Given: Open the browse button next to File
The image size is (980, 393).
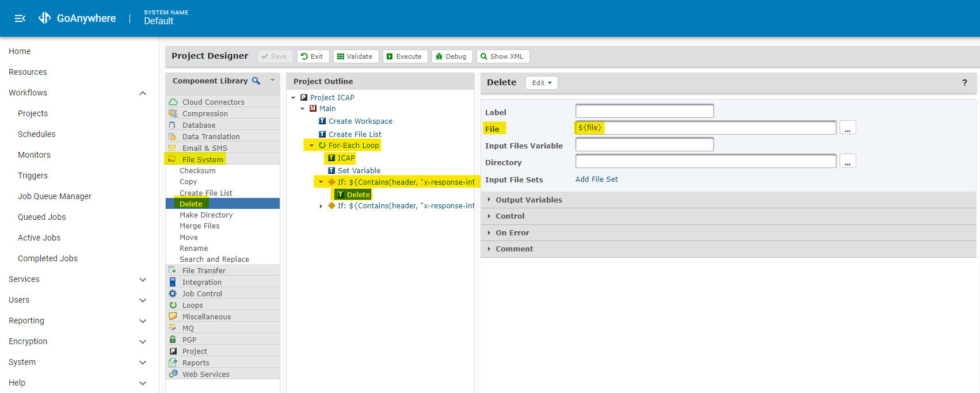Looking at the screenshot, I should coord(848,128).
